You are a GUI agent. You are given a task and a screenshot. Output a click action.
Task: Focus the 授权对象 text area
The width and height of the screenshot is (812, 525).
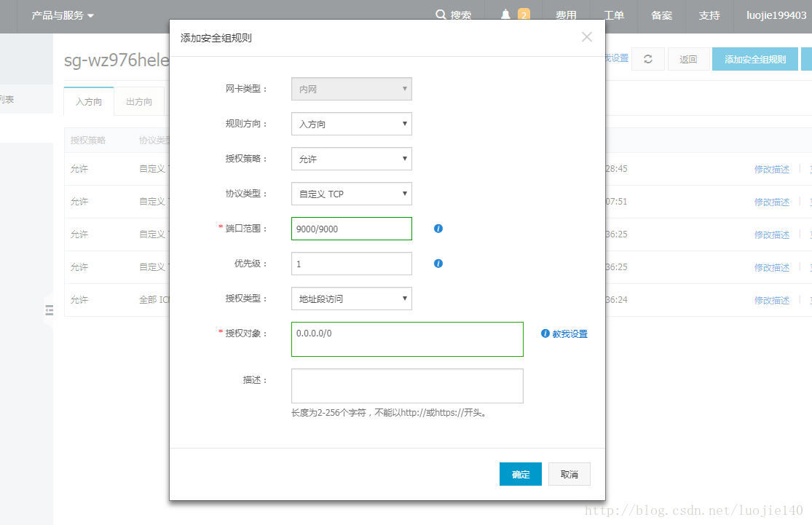click(406, 339)
